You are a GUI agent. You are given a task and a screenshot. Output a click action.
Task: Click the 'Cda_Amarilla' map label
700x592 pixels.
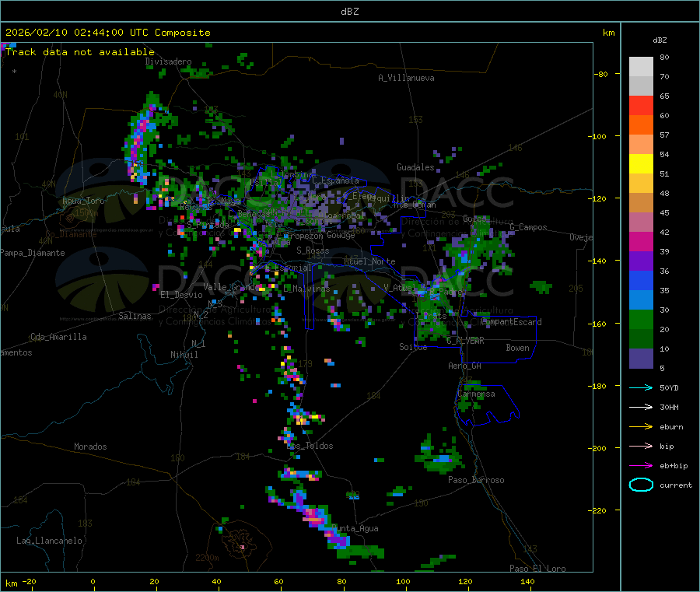pos(58,337)
